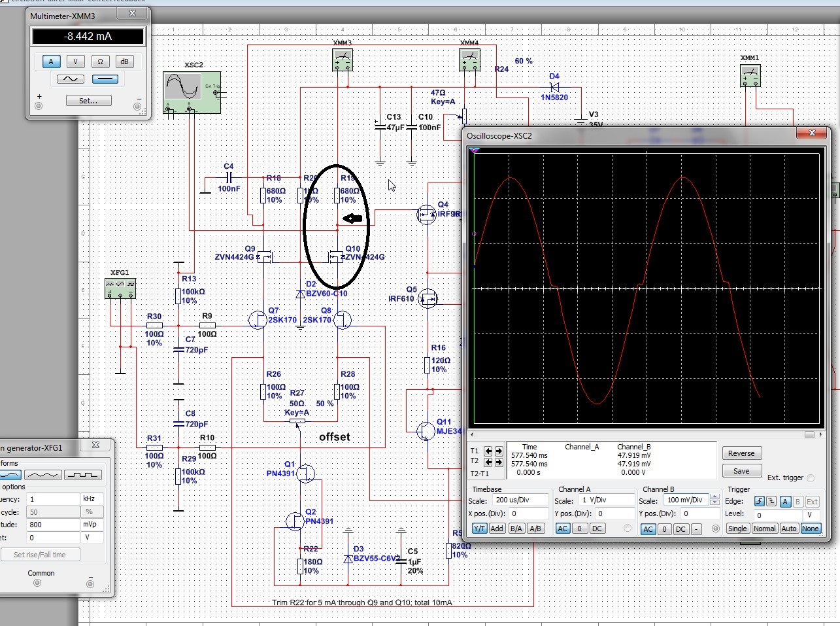The height and width of the screenshot is (626, 840).
Task: Select Add display mode in Timebase
Action: [497, 529]
